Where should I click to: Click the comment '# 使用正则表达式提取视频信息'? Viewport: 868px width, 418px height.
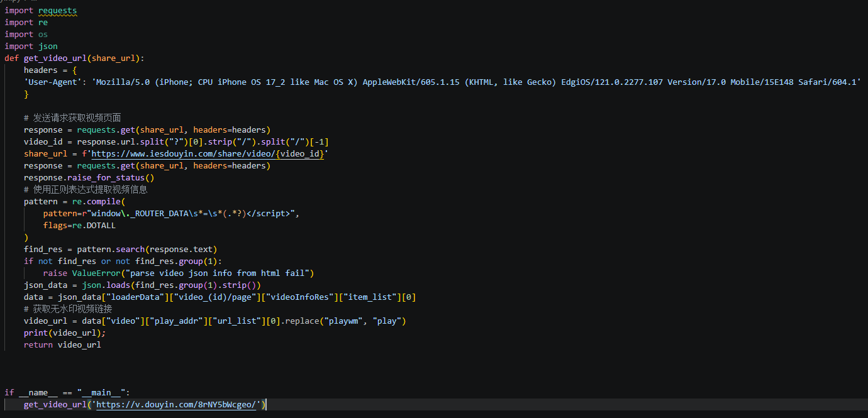coord(86,190)
